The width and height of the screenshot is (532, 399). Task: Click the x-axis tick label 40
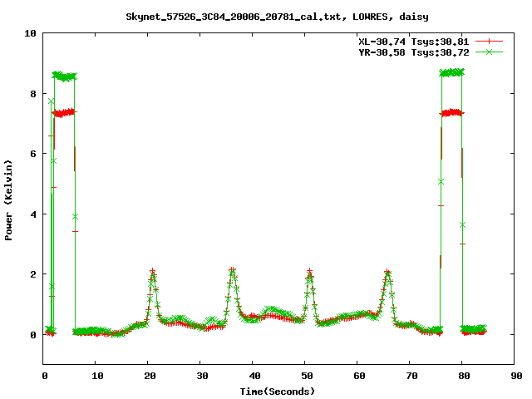(255, 376)
